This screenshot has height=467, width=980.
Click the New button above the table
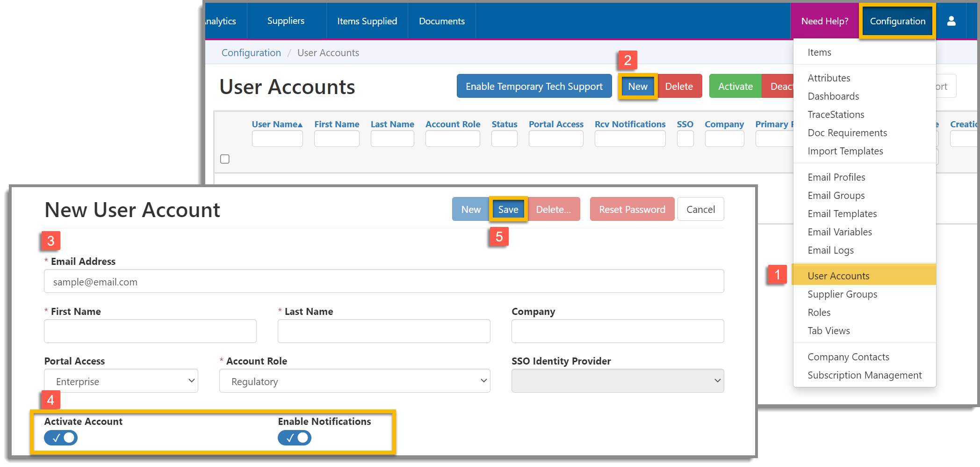[638, 86]
